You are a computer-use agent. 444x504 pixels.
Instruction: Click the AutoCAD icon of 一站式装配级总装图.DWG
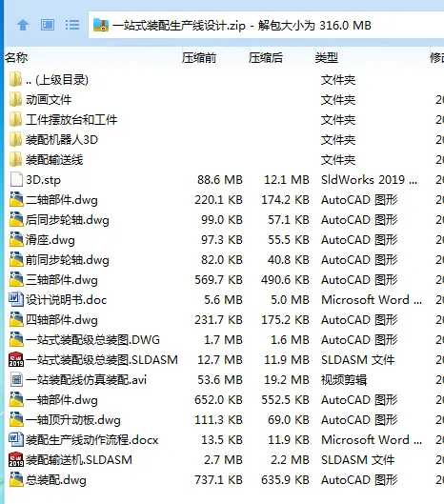pos(16,339)
